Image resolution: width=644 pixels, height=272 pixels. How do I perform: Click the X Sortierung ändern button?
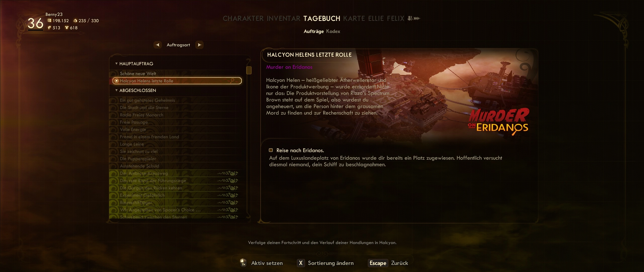tap(325, 263)
